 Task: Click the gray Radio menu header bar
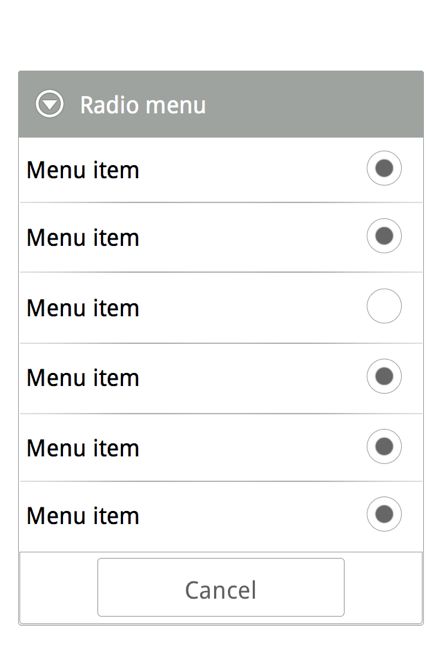pos(221,104)
